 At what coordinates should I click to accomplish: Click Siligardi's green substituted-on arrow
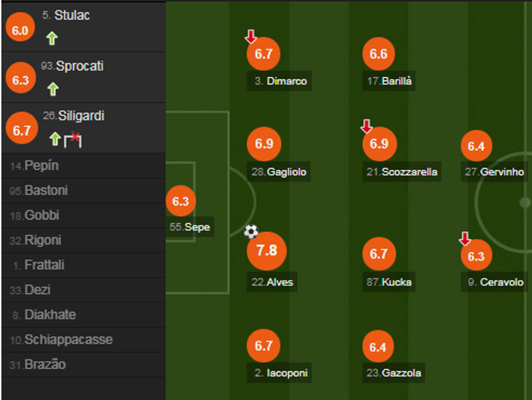pos(54,139)
